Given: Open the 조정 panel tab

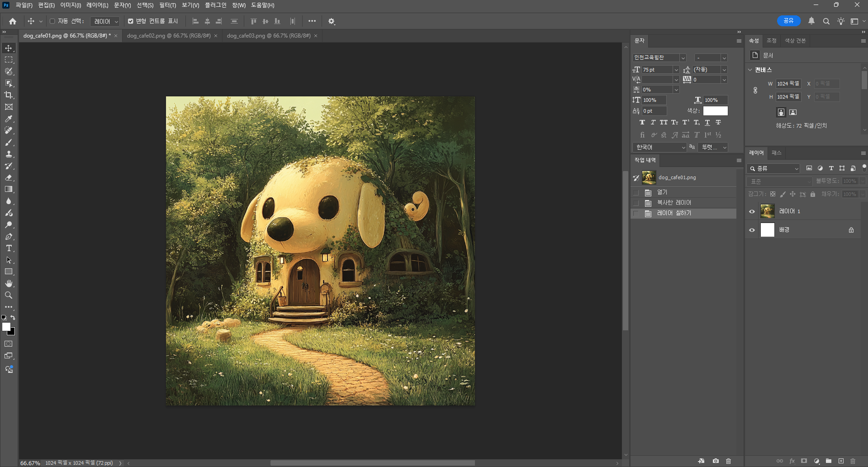Looking at the screenshot, I should click(772, 41).
